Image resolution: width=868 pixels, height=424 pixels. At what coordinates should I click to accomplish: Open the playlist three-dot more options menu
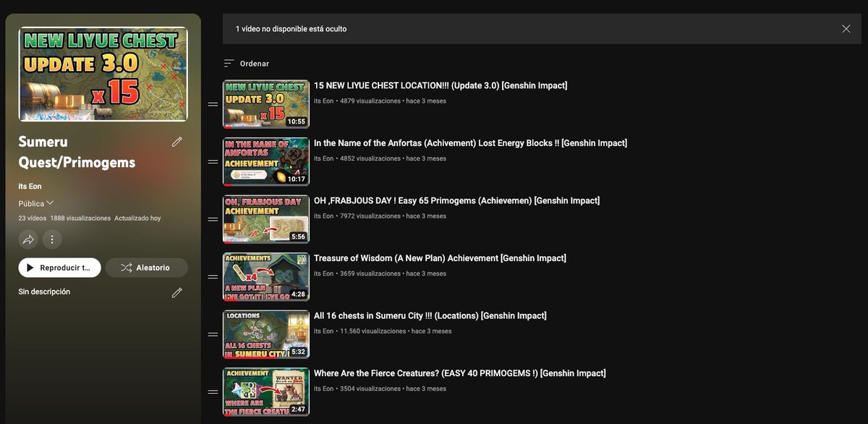(x=51, y=239)
